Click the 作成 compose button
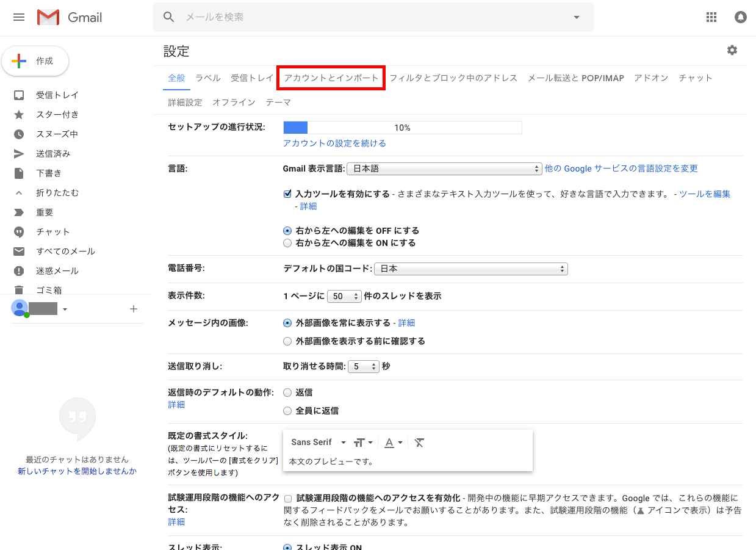 [35, 61]
